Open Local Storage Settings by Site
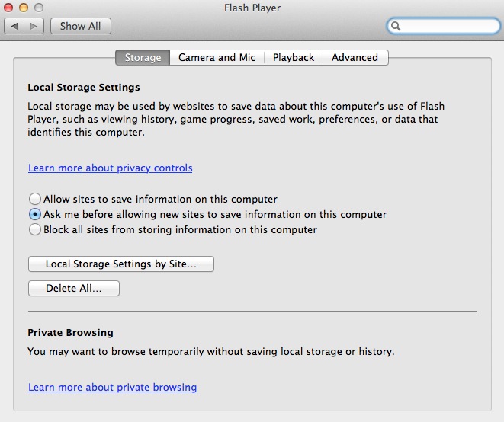This screenshot has width=504, height=422. pos(121,264)
